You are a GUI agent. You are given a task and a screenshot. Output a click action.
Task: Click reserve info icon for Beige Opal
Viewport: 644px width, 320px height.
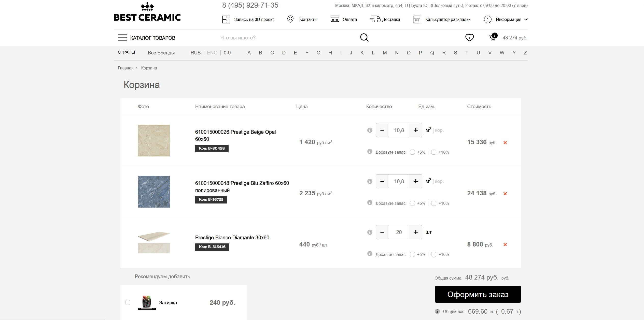click(x=370, y=151)
